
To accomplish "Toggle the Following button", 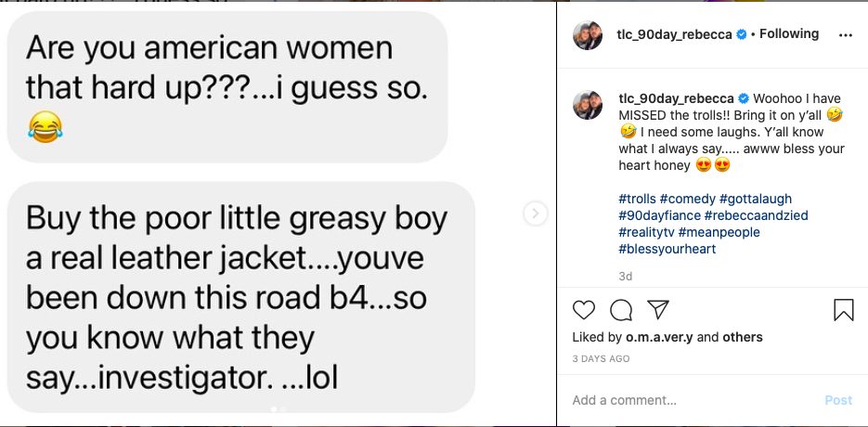I will (x=789, y=34).
